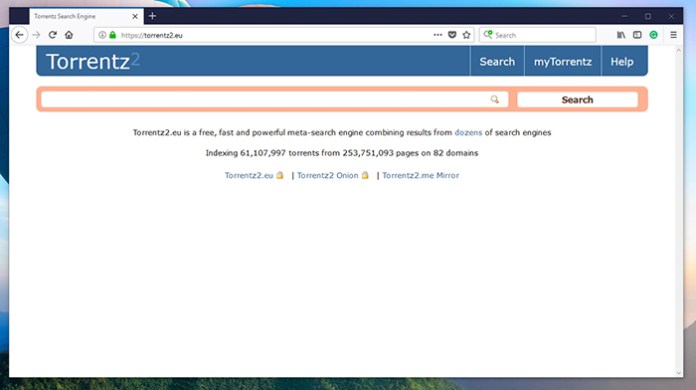Bookmark this page with the star icon
Screen dimensions: 696x390
click(466, 35)
